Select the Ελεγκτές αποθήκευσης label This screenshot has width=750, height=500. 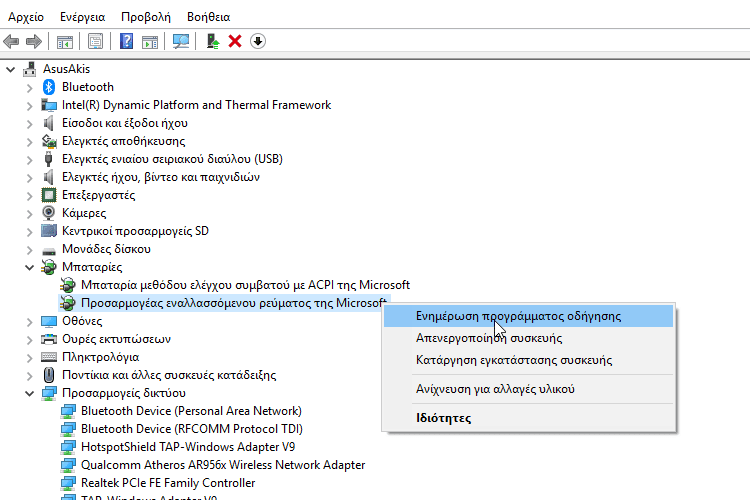click(x=123, y=141)
